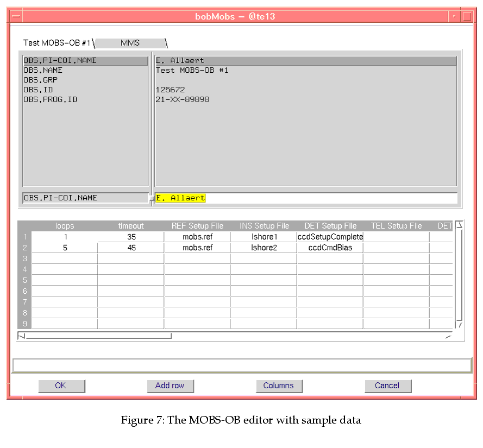Click the keyword name field showing OBS.PI-COI.NAME
The width and height of the screenshot is (483, 448).
tap(86, 198)
